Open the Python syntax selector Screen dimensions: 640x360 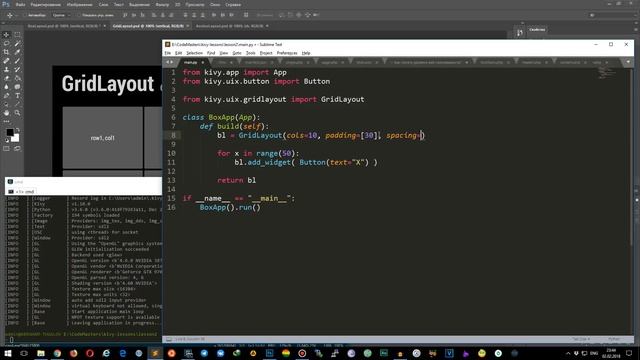[614, 339]
